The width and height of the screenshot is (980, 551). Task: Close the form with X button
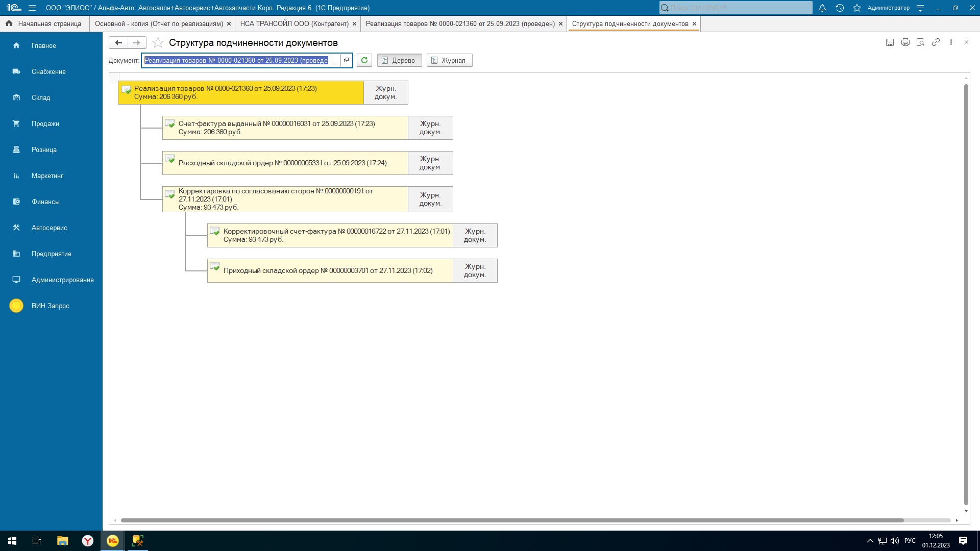tap(966, 42)
